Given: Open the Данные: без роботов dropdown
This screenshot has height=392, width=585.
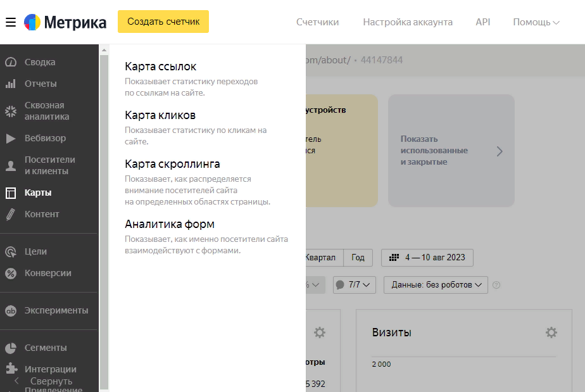Looking at the screenshot, I should click(x=436, y=285).
